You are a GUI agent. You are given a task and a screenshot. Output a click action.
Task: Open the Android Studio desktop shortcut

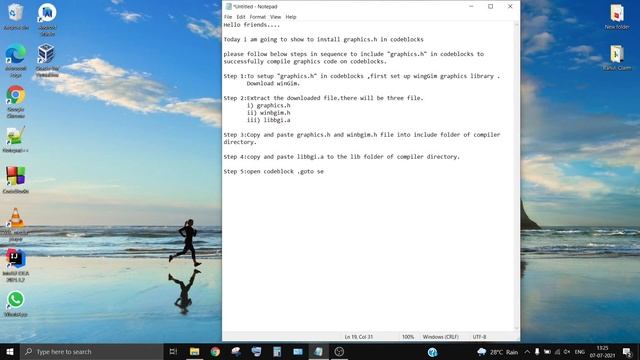tap(47, 19)
